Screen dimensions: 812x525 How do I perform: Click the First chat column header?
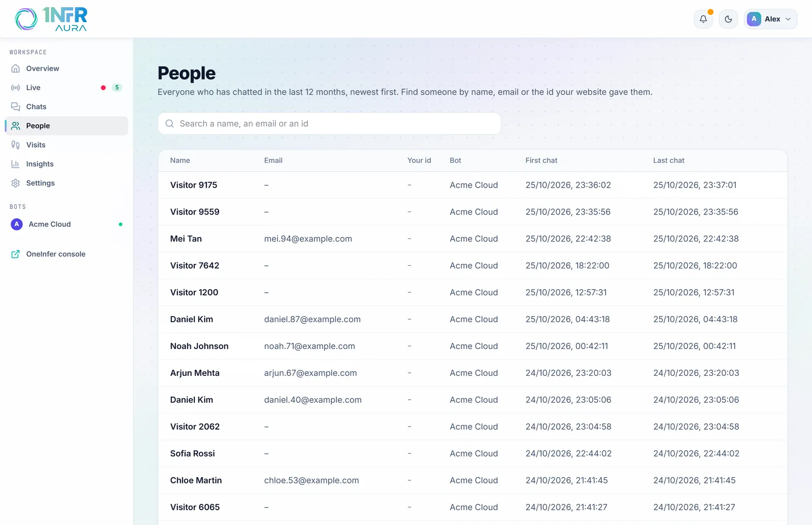(x=541, y=160)
